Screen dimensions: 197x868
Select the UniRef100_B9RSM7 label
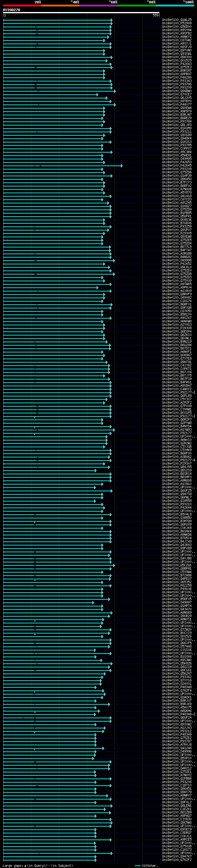(177, 71)
